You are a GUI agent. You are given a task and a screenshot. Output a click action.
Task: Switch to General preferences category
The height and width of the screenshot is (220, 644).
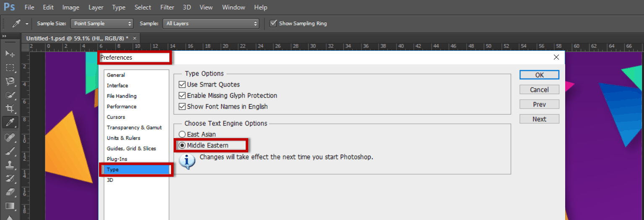pos(136,75)
